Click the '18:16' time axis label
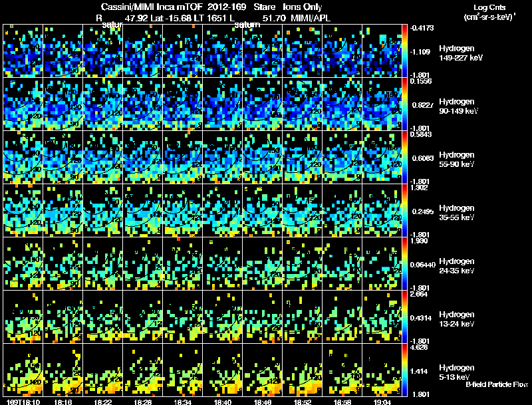 pyautogui.click(x=63, y=402)
